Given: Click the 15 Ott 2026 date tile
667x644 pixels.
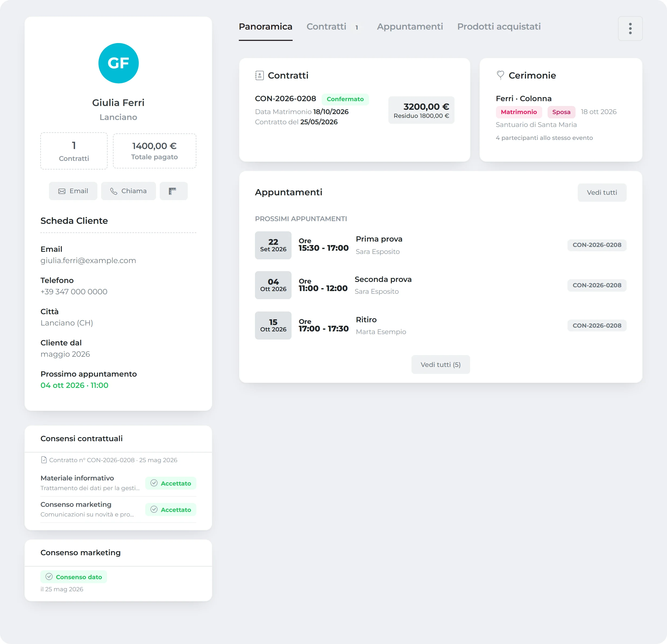Looking at the screenshot, I should pos(273,325).
